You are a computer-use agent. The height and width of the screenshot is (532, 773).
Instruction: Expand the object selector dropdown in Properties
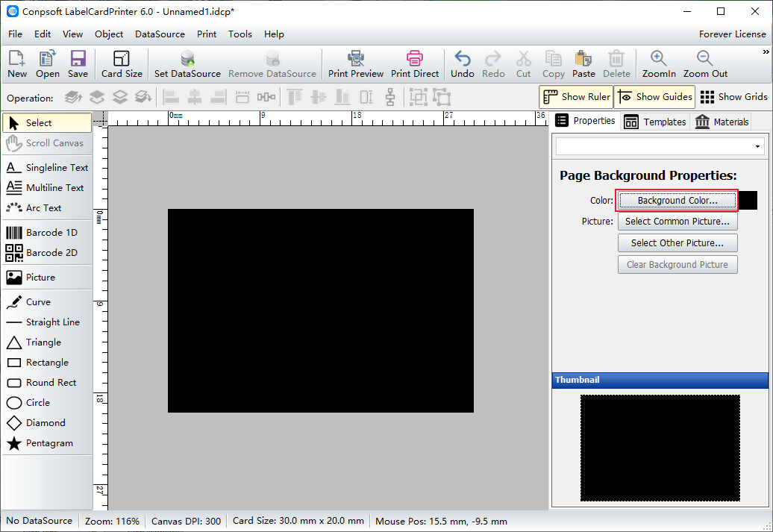coord(757,146)
